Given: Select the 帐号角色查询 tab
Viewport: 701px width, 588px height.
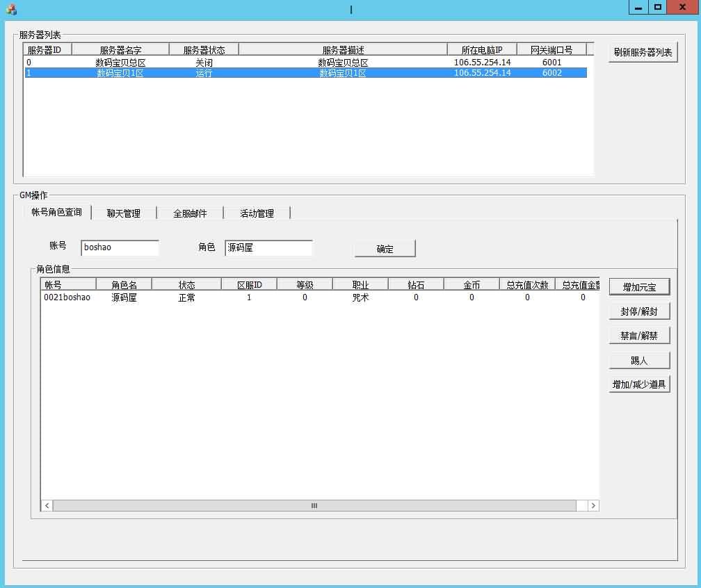Looking at the screenshot, I should pos(56,212).
